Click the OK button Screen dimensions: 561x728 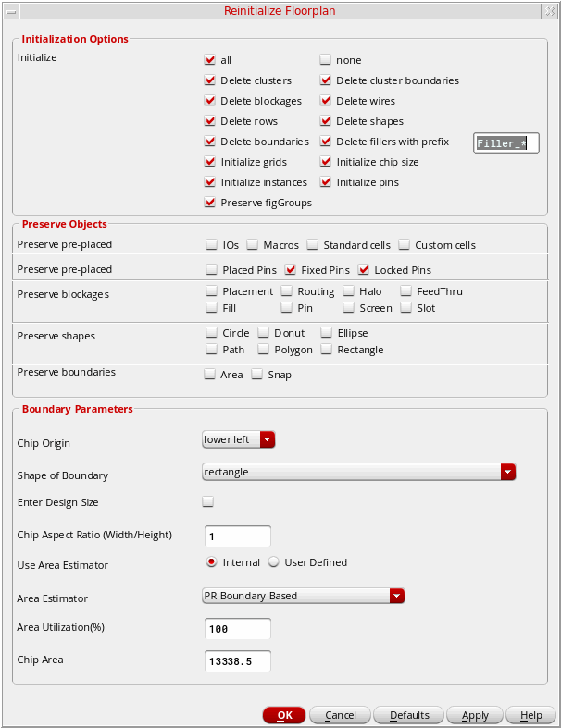284,715
